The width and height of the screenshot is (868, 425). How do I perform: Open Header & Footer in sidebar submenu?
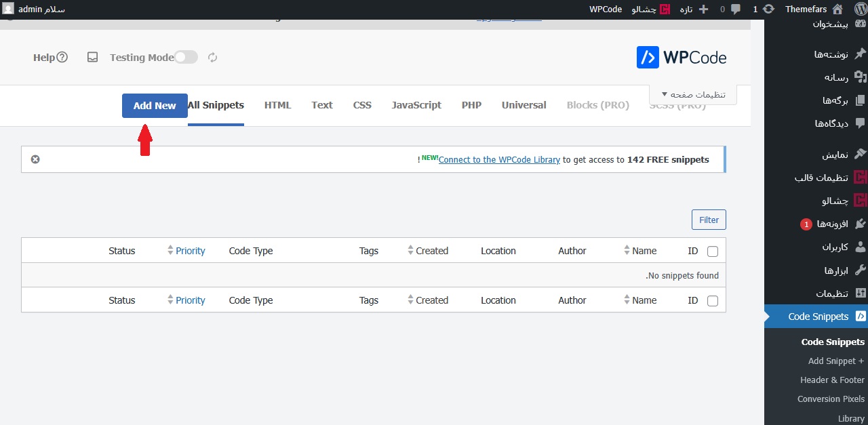(832, 380)
